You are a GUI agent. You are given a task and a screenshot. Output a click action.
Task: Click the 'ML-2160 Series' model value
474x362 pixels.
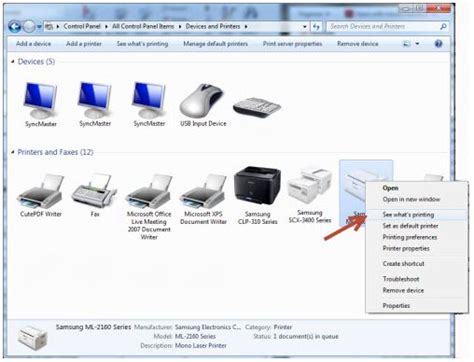pos(195,337)
